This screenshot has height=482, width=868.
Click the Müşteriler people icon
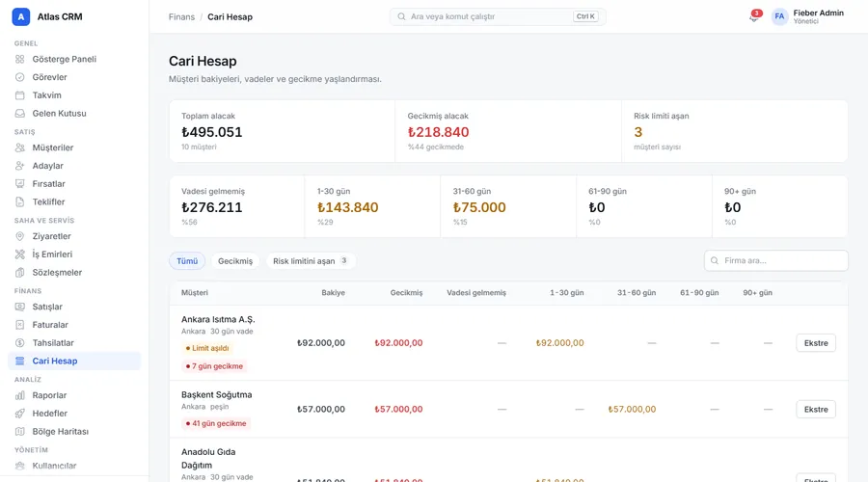20,147
